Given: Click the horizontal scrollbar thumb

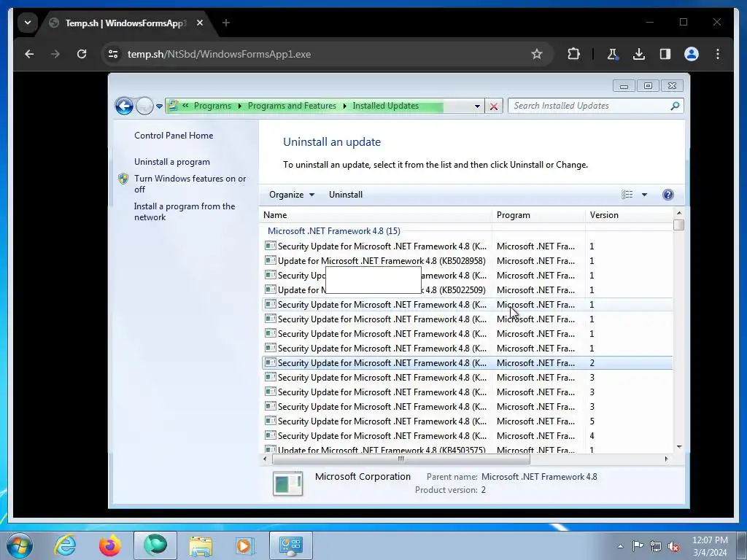Looking at the screenshot, I should click(x=400, y=459).
